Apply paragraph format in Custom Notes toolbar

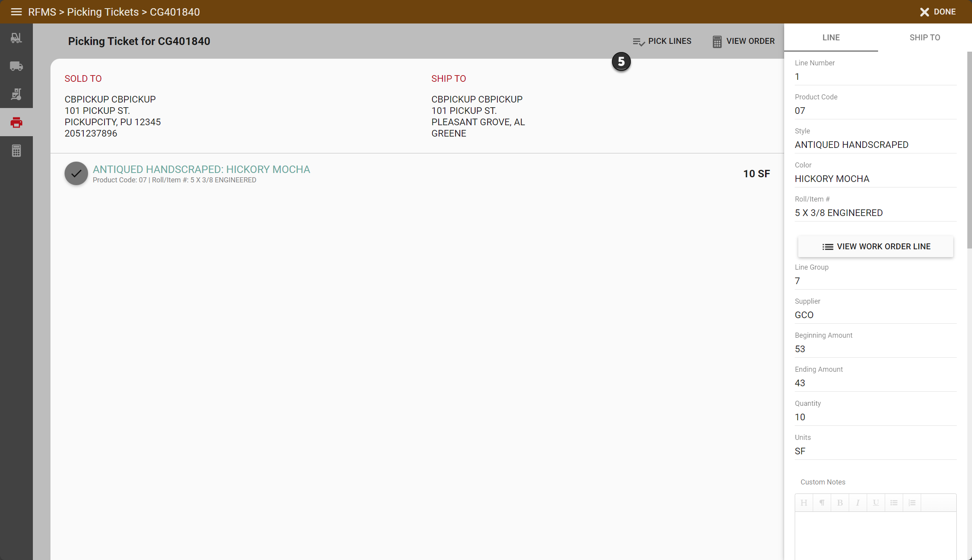822,502
